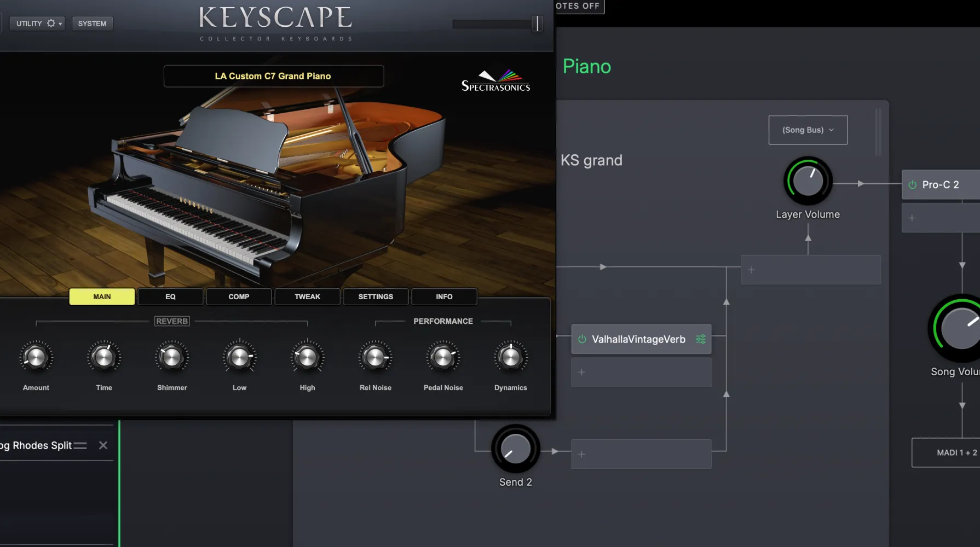Switch to the TWEAK tab
The height and width of the screenshot is (547, 980).
click(x=307, y=296)
